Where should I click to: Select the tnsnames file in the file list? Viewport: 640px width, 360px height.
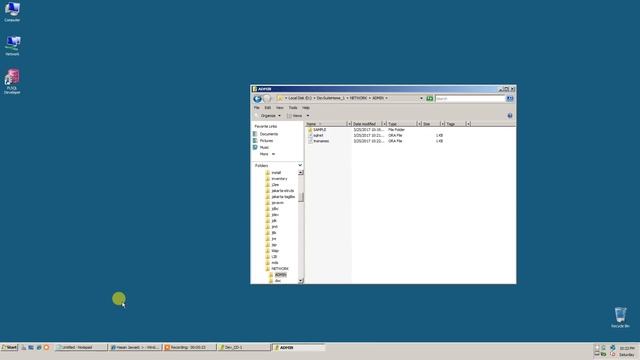(x=321, y=141)
